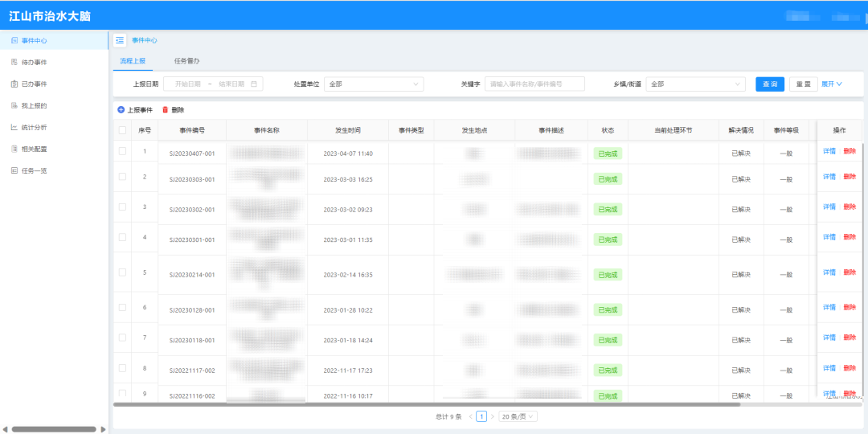Screen dimensions: 868x434
Task: Click the 发生时间 column header
Action: [x=348, y=131]
